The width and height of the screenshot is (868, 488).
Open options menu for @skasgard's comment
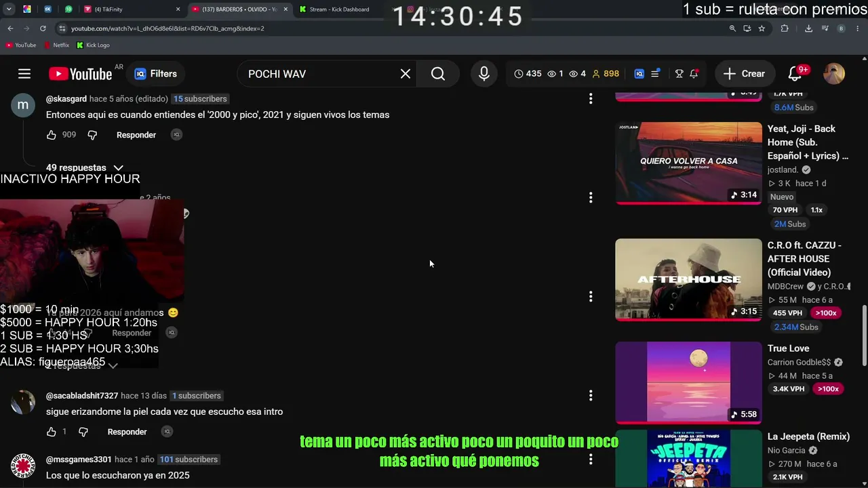coord(591,99)
